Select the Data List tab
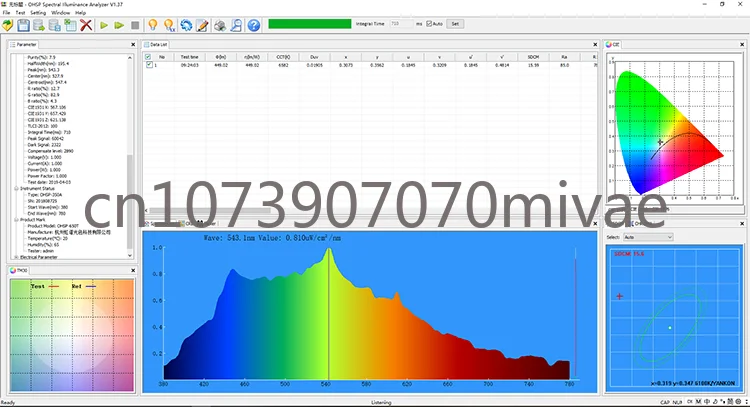 pos(156,44)
